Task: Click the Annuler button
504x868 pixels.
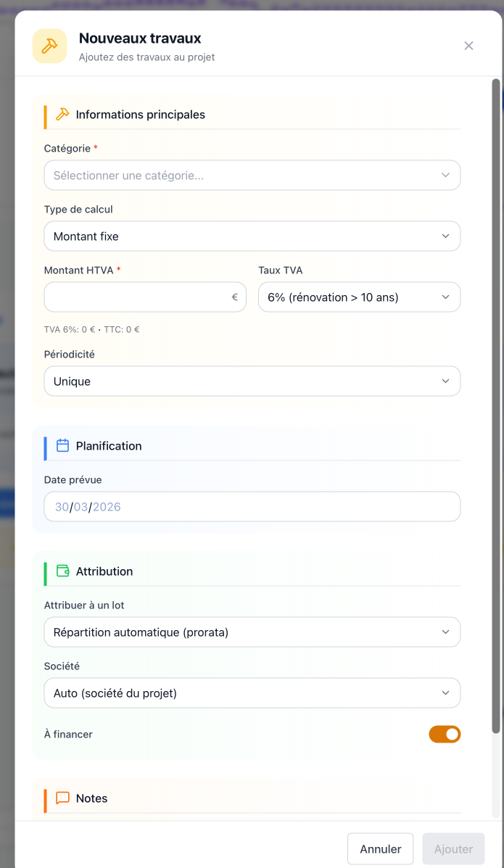Action: [x=381, y=848]
